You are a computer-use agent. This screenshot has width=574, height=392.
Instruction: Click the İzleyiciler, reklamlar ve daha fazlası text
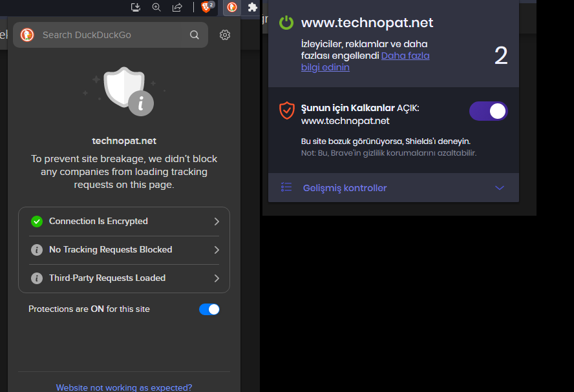click(364, 50)
